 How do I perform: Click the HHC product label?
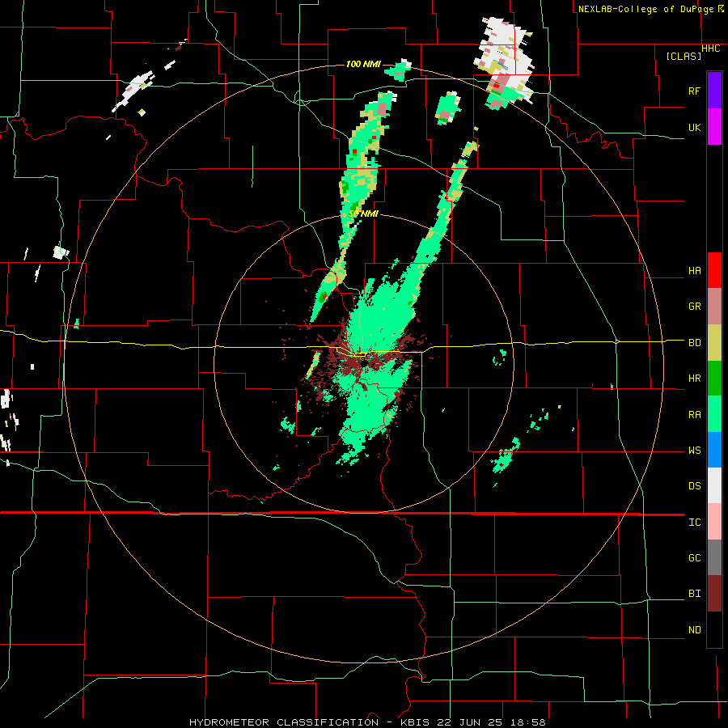pos(710,49)
